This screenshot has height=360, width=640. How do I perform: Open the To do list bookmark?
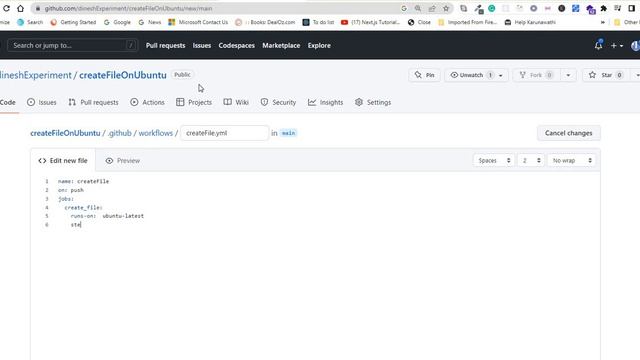coord(318,22)
